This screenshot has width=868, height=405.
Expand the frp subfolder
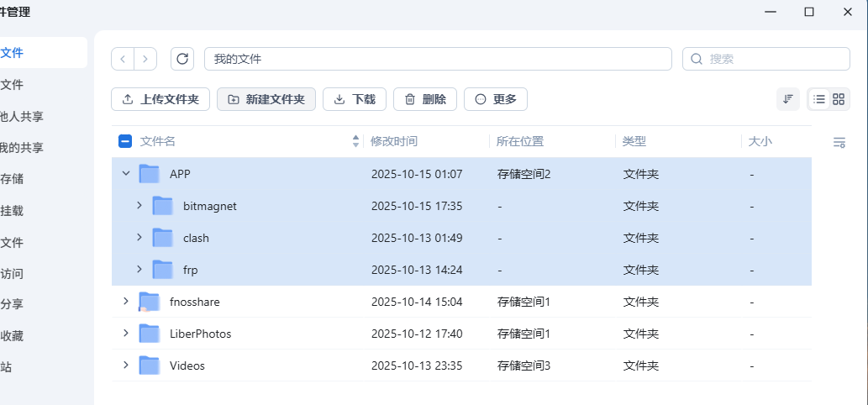coord(139,270)
